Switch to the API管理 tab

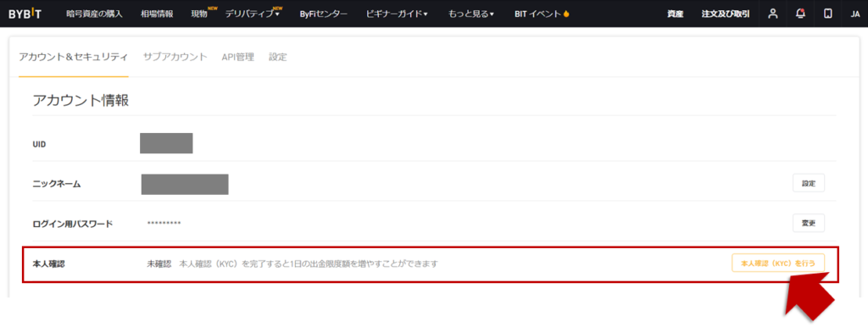coord(238,57)
